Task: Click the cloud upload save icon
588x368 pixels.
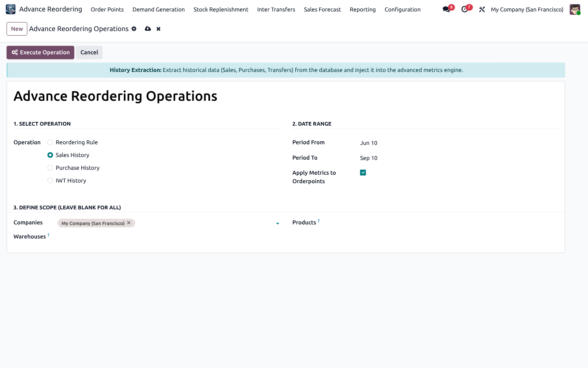Action: coord(148,29)
